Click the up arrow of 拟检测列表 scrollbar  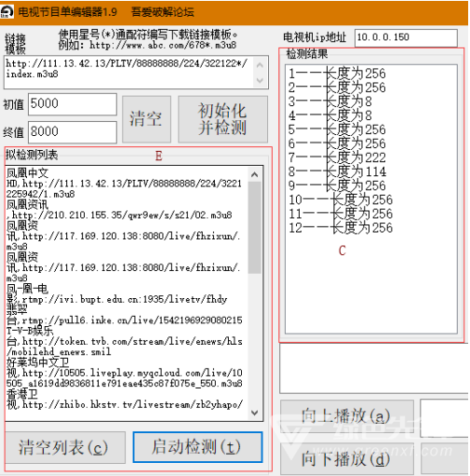click(x=255, y=174)
